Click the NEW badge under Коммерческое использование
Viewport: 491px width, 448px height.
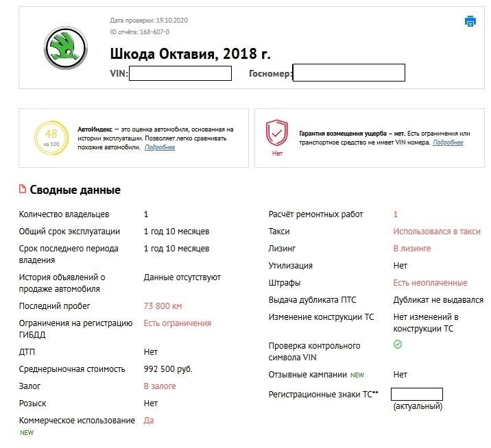(27, 433)
